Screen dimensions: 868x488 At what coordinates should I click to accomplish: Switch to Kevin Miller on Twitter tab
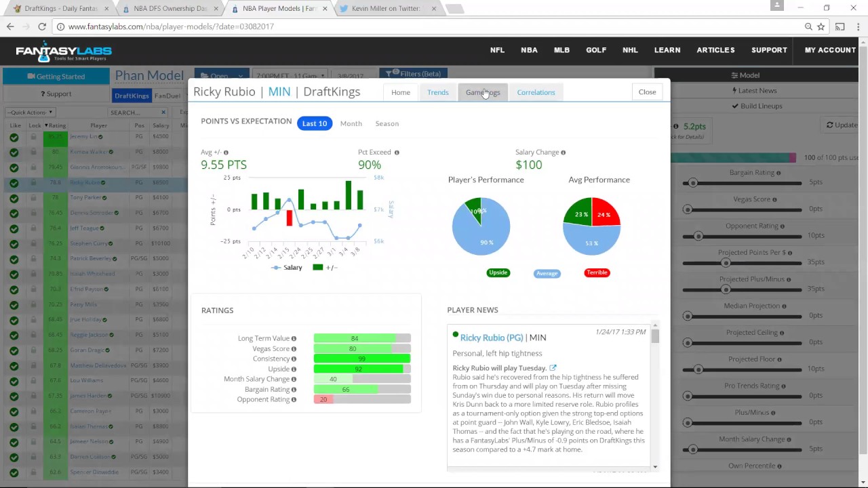387,9
